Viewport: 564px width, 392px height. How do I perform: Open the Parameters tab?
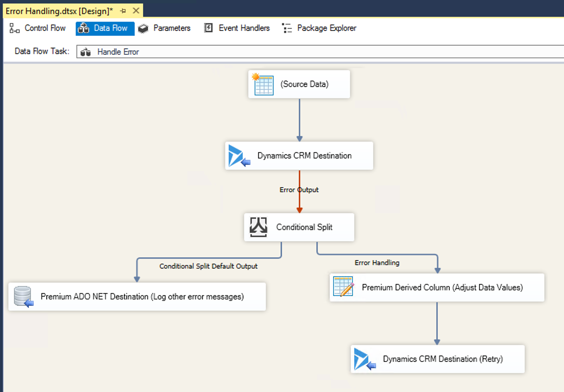point(164,28)
